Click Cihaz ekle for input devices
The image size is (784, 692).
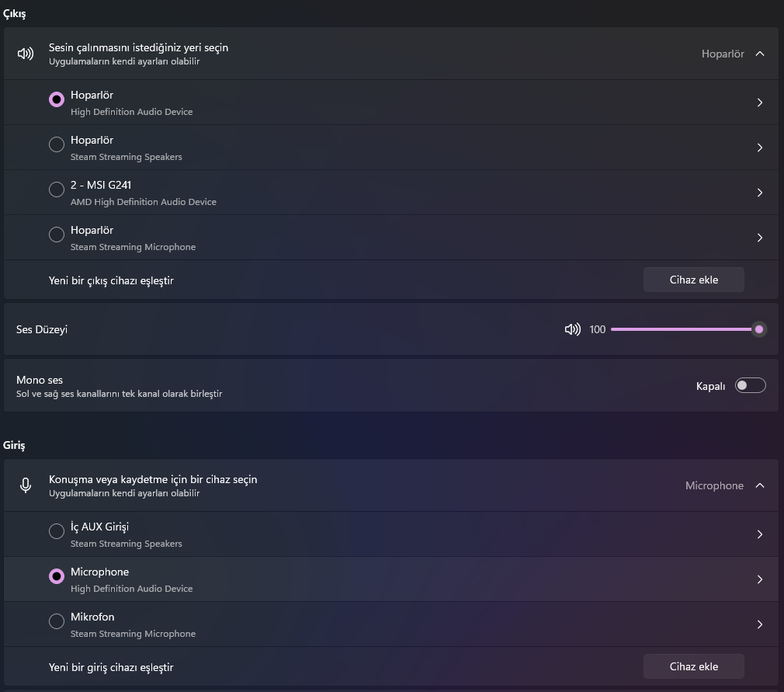coord(693,666)
